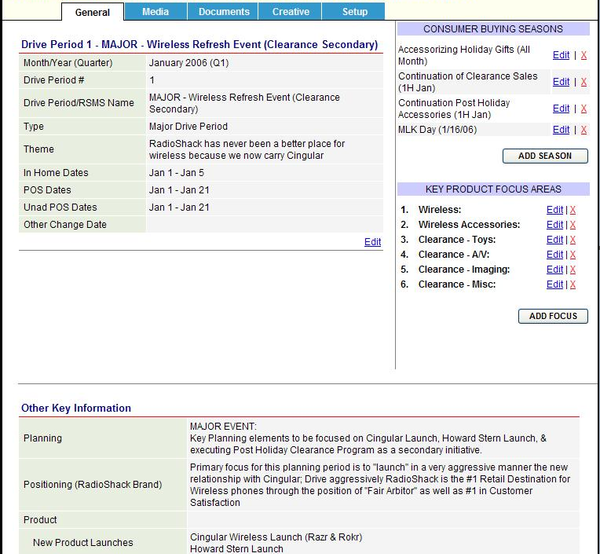Screen dimensions: 600x554
Task: Remove the Wireless focus area
Action: tap(572, 210)
